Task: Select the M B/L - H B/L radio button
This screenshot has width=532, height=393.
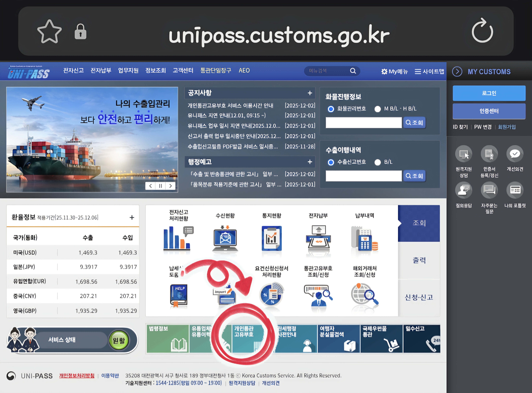Action: (x=378, y=109)
